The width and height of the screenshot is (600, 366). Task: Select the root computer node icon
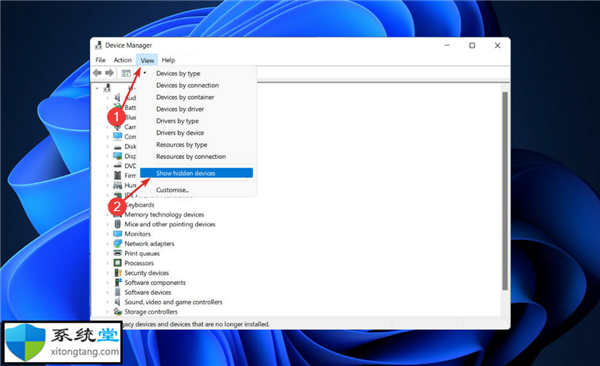pyautogui.click(x=108, y=88)
